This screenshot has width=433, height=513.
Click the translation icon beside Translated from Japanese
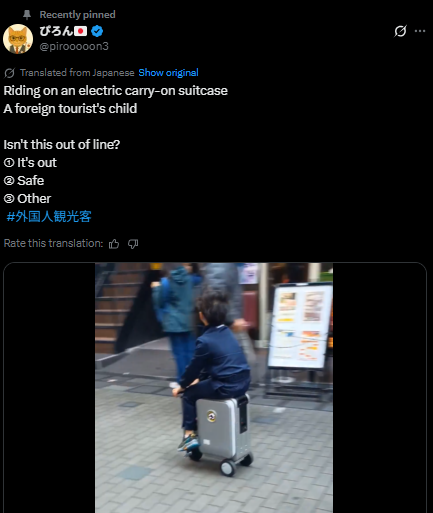coord(9,73)
